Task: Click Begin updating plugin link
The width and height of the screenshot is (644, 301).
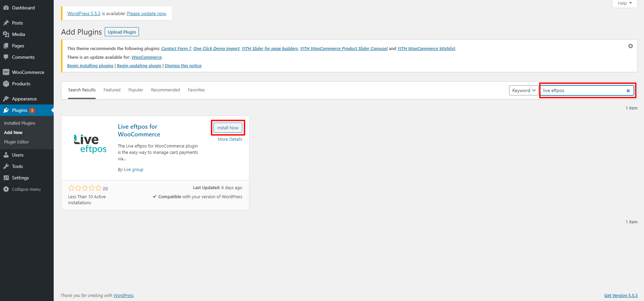Action: pyautogui.click(x=139, y=66)
